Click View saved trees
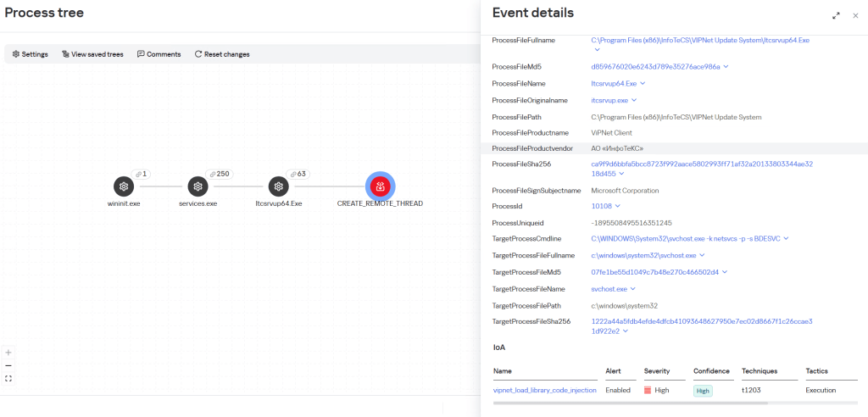868x417 pixels. (x=92, y=54)
